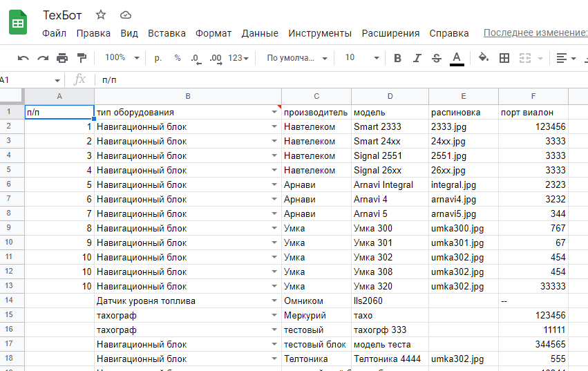Open the name box dropdown arrow
The image size is (588, 371).
(x=57, y=80)
